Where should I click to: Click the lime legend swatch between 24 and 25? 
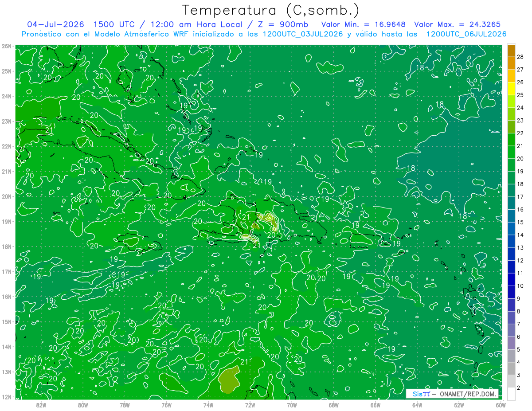tap(511, 101)
